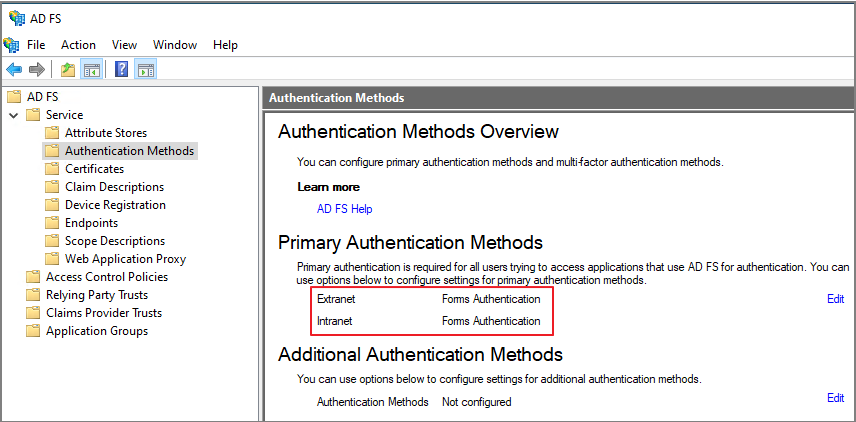Click the root AD FS folder icon
856x422 pixels.
click(x=14, y=97)
